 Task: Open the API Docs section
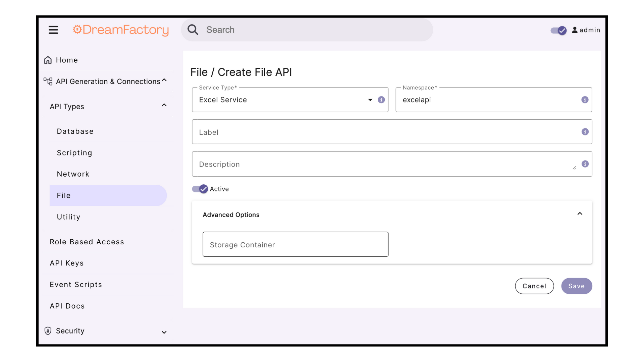(67, 306)
